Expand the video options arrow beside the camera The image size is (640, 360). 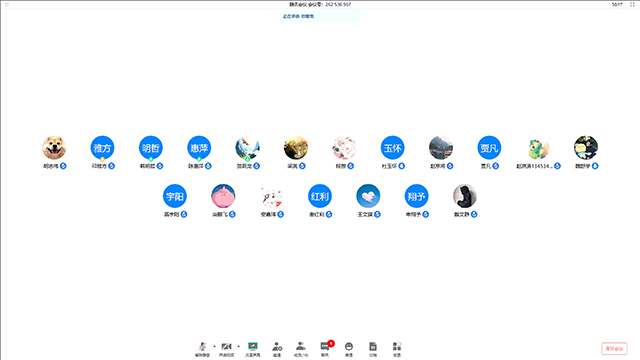[x=238, y=347]
